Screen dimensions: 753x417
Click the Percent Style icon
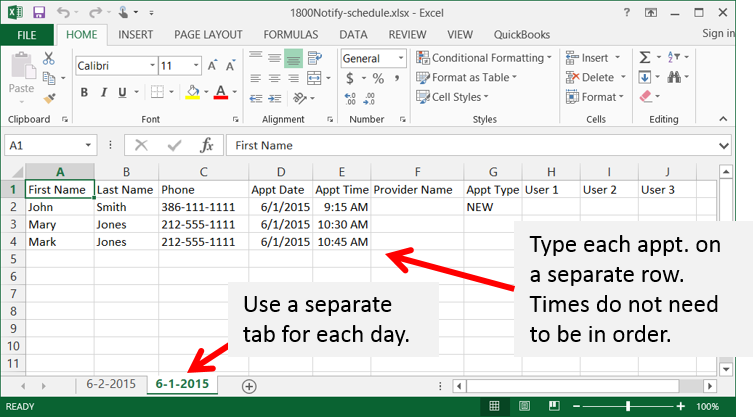click(378, 78)
